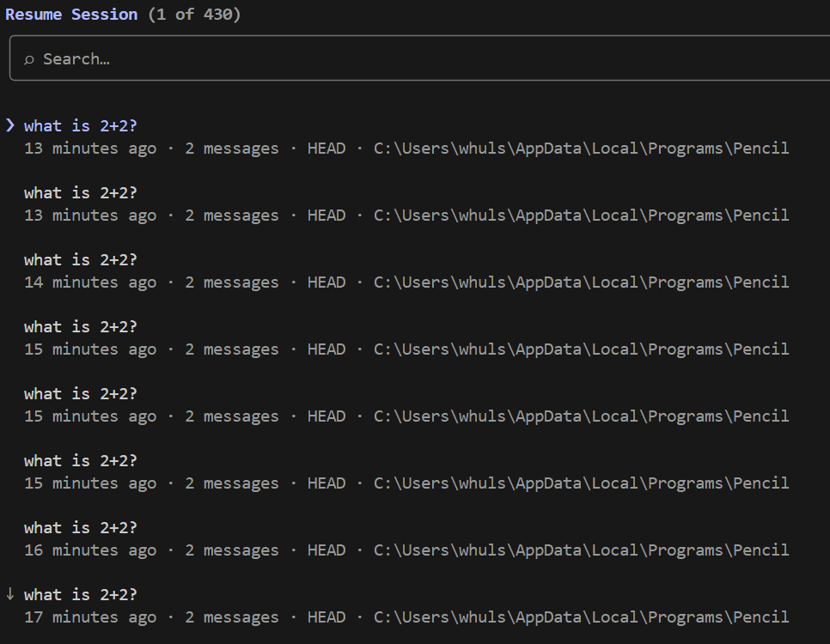Screen dimensions: 830x644
Task: Click "2 messages" in the 17-minutes-ago entry
Action: [x=232, y=617]
